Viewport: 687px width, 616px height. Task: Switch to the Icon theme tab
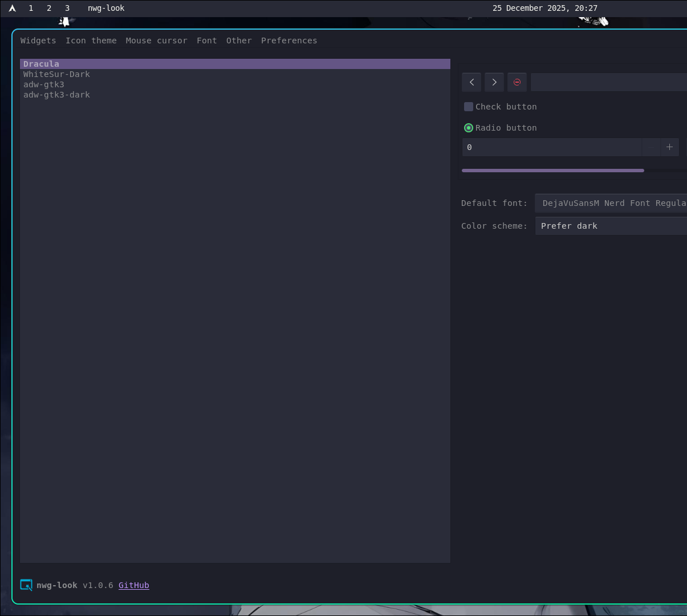coord(91,40)
